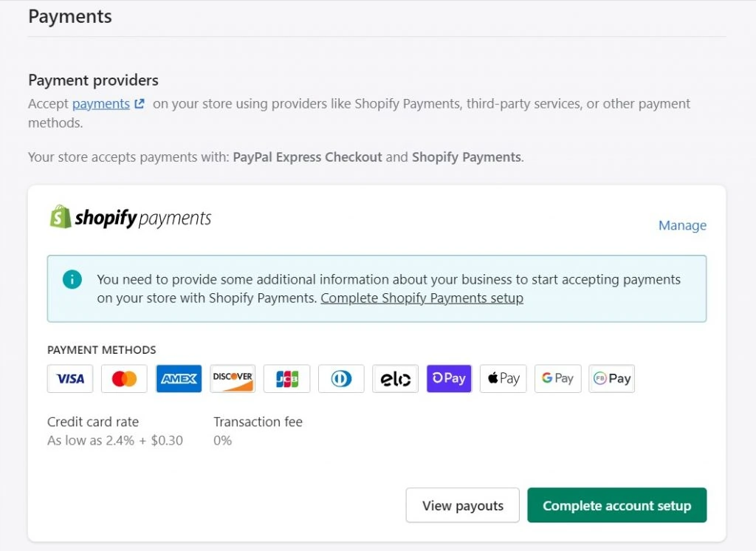Select the Mastercard payment icon

[124, 378]
